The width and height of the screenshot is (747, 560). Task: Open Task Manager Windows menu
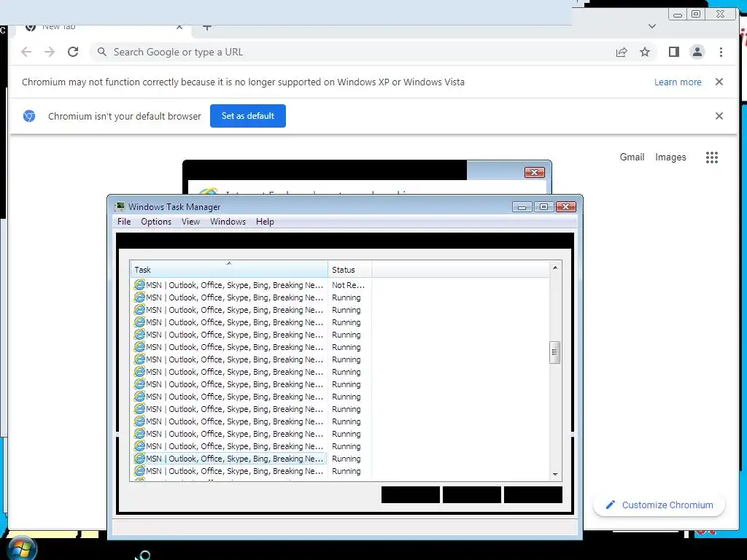228,222
